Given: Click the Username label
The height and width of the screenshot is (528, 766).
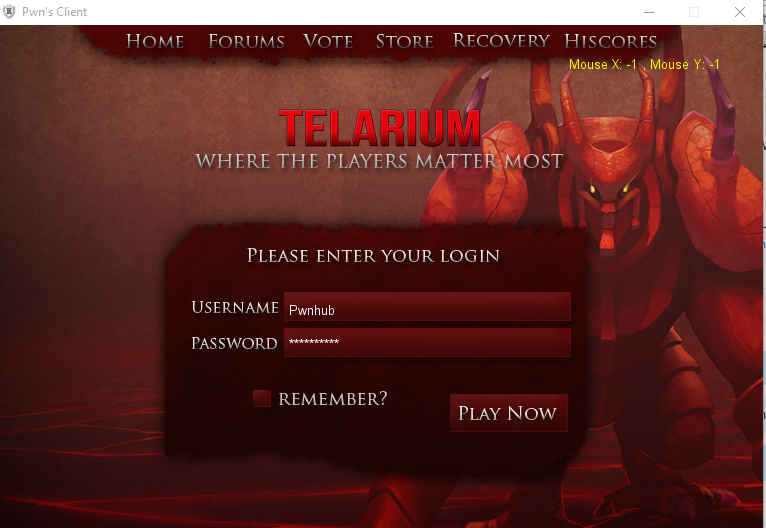Looking at the screenshot, I should (235, 307).
